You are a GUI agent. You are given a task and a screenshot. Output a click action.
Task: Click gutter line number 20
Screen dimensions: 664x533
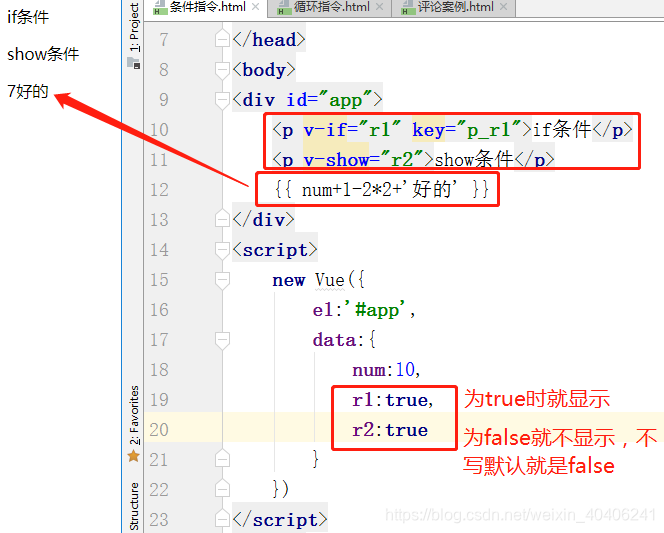[159, 430]
